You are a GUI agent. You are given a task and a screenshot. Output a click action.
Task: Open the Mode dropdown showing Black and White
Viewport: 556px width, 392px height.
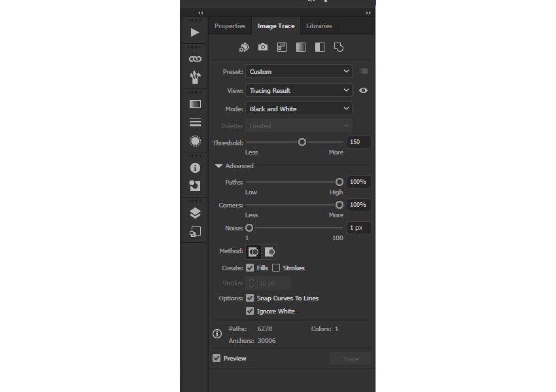click(299, 109)
